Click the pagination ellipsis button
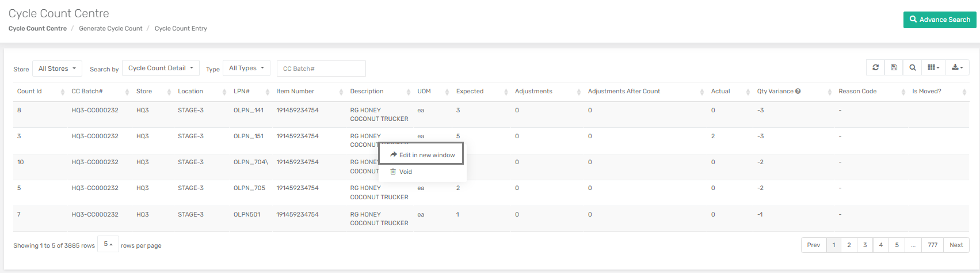The image size is (980, 273). point(913,245)
